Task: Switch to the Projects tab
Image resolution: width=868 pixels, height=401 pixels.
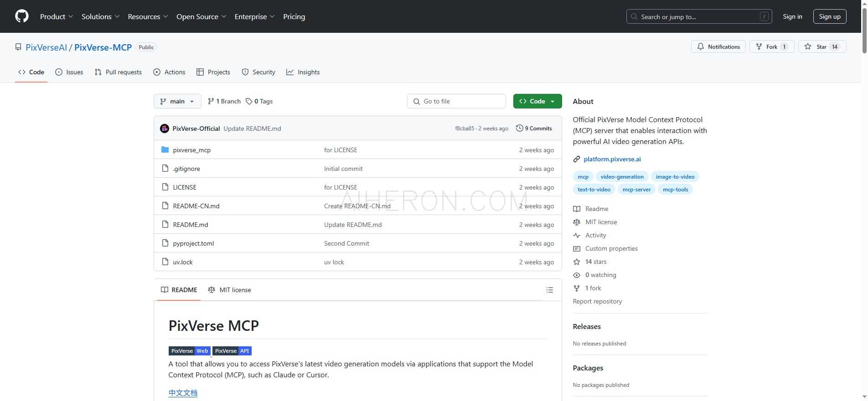Action: tap(213, 72)
